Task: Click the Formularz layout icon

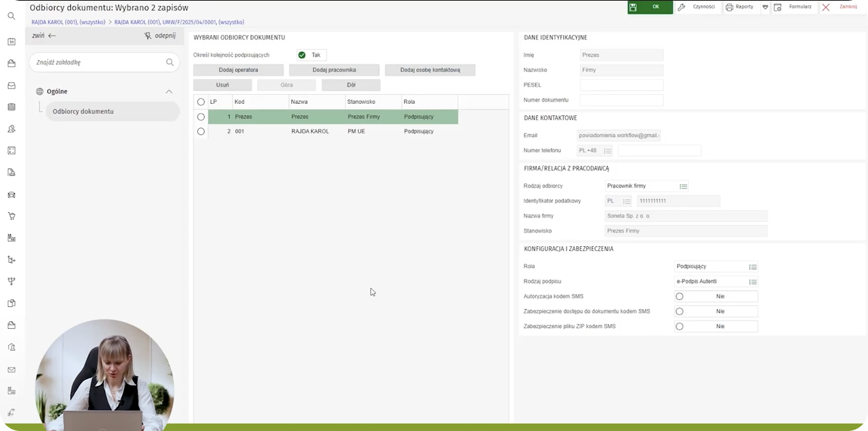Action: coord(777,7)
